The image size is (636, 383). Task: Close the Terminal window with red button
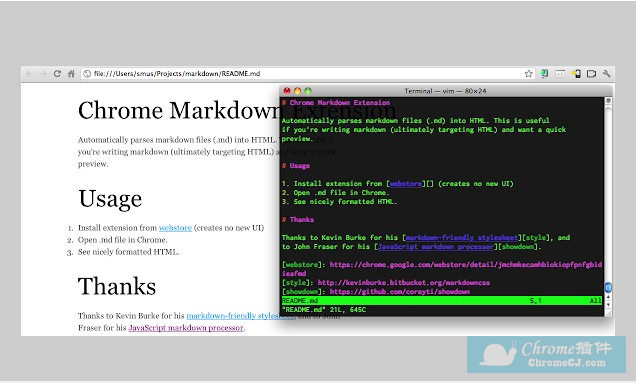(x=287, y=91)
